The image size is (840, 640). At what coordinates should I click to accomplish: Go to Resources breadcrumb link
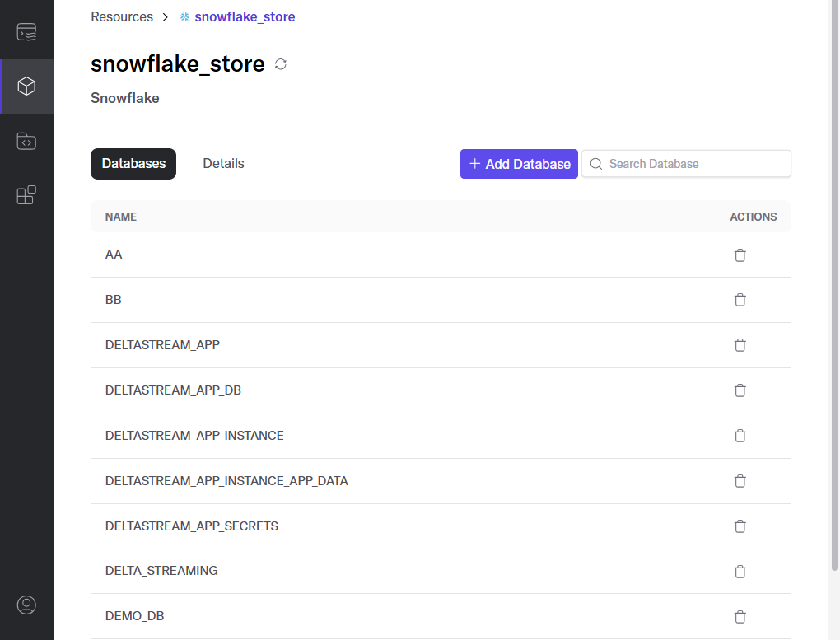[x=122, y=17]
